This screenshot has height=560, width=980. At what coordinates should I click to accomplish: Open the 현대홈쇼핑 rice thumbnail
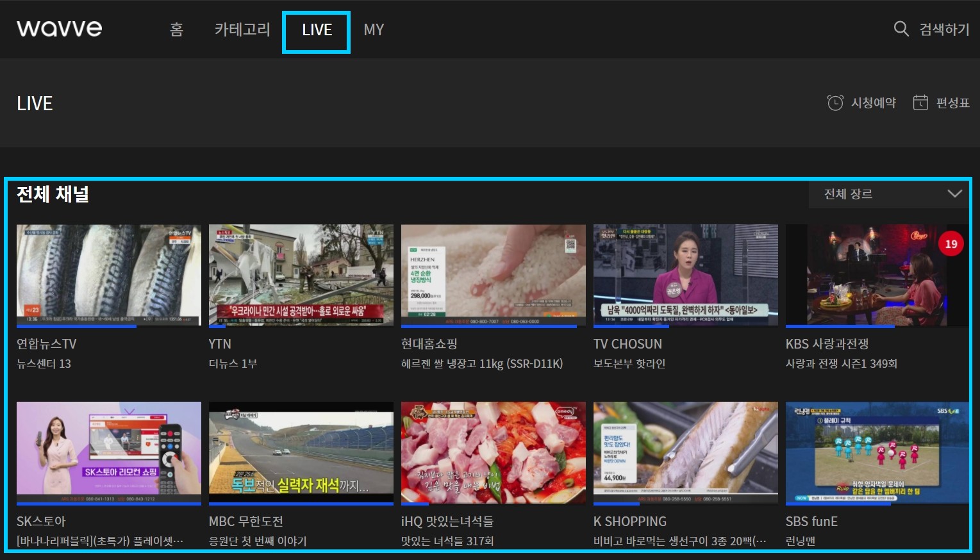pyautogui.click(x=494, y=276)
